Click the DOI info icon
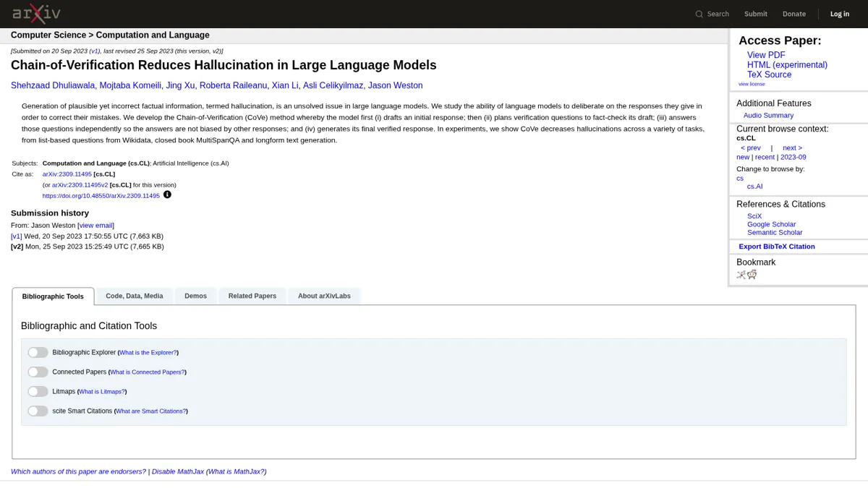 point(167,194)
